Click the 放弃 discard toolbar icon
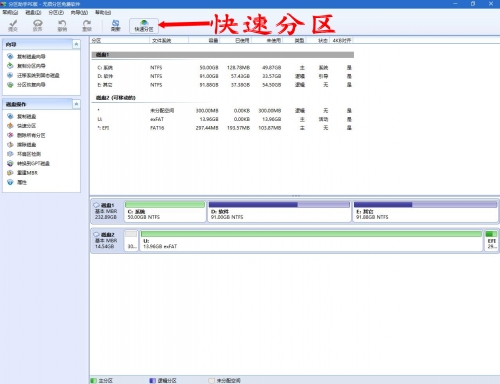Screen dimensions: 500x384 pos(38,25)
